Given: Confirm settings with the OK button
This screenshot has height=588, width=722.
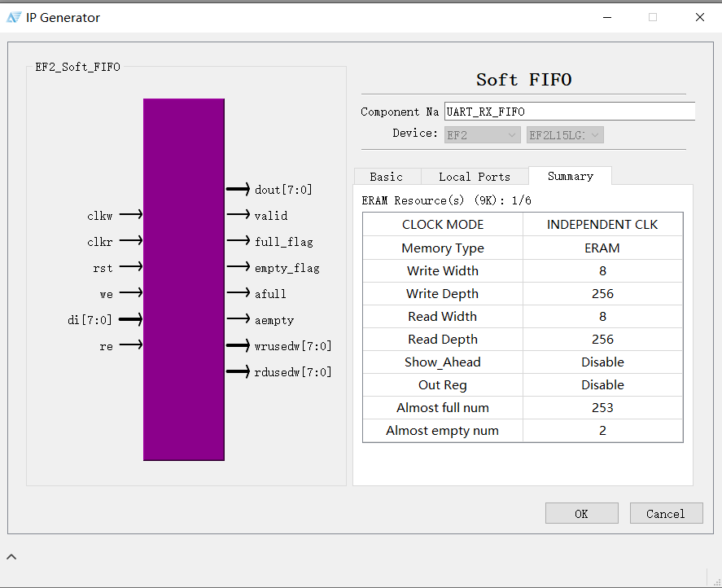Looking at the screenshot, I should click(x=581, y=513).
